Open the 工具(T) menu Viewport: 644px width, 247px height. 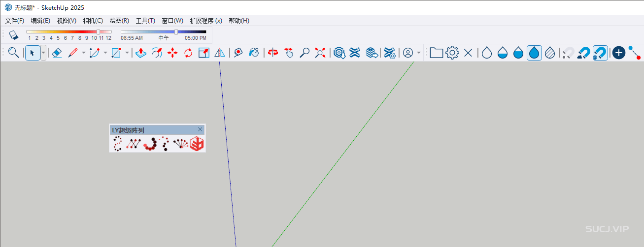pos(145,21)
